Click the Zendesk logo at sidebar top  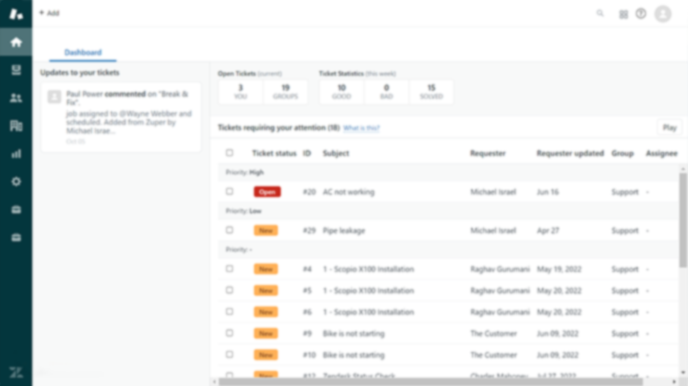[x=16, y=14]
